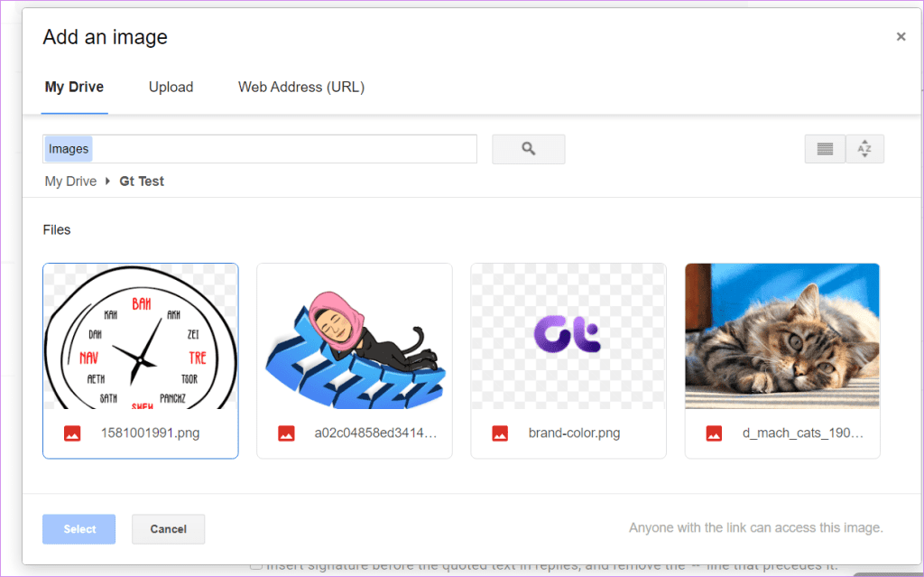Cancel the image selection
This screenshot has height=577, width=924.
point(168,529)
